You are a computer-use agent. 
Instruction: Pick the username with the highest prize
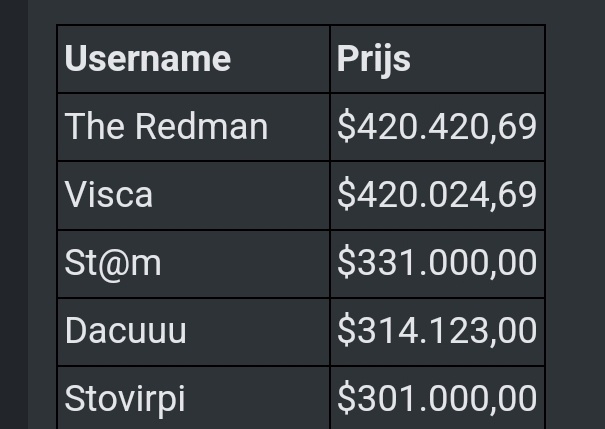[x=166, y=127]
